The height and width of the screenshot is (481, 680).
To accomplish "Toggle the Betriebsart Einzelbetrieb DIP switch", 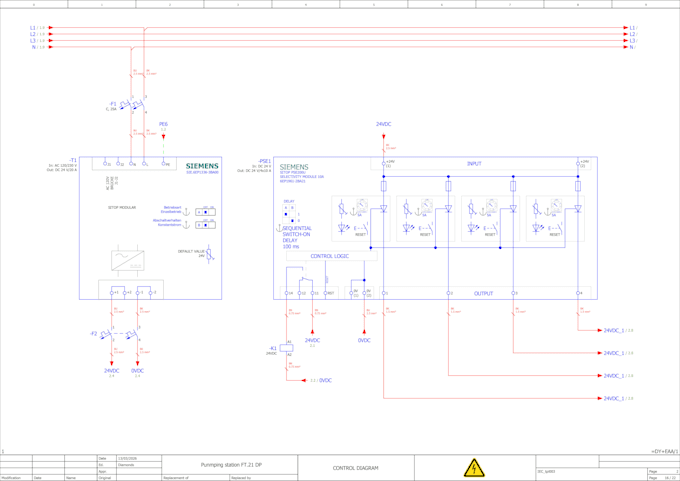I will click(x=205, y=212).
